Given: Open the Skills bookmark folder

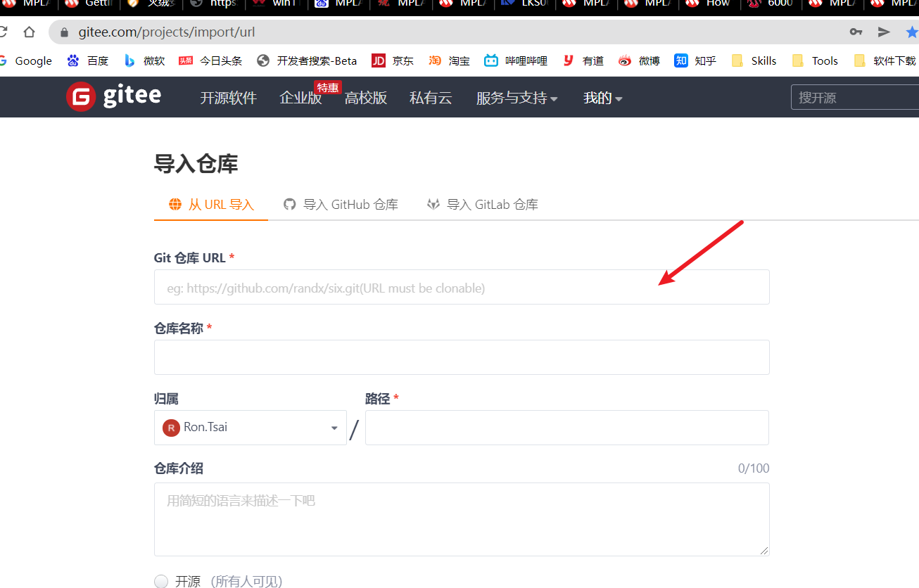Looking at the screenshot, I should tap(754, 61).
